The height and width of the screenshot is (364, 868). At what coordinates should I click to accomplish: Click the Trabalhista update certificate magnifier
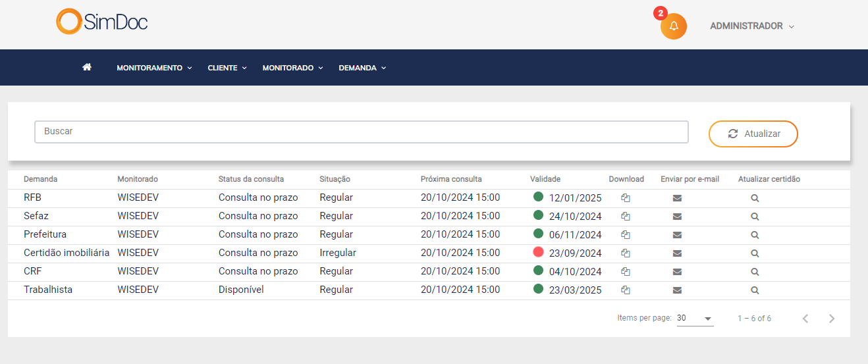[x=755, y=290]
